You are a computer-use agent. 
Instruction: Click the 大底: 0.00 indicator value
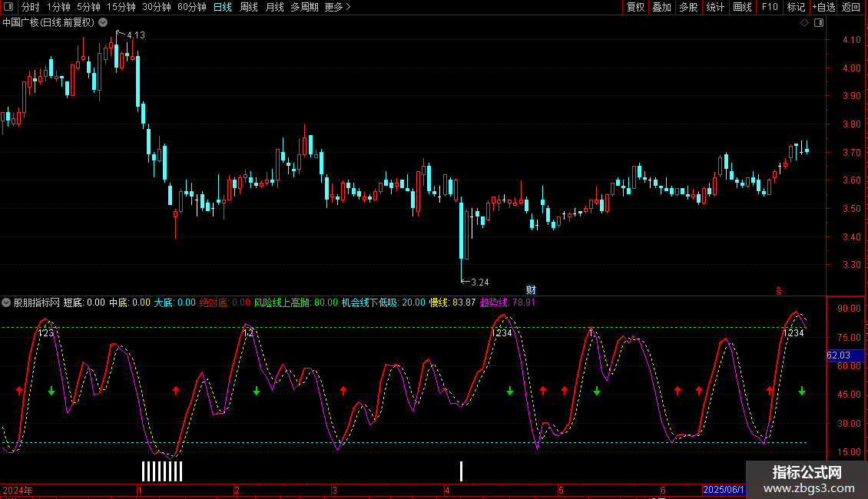[x=175, y=302]
